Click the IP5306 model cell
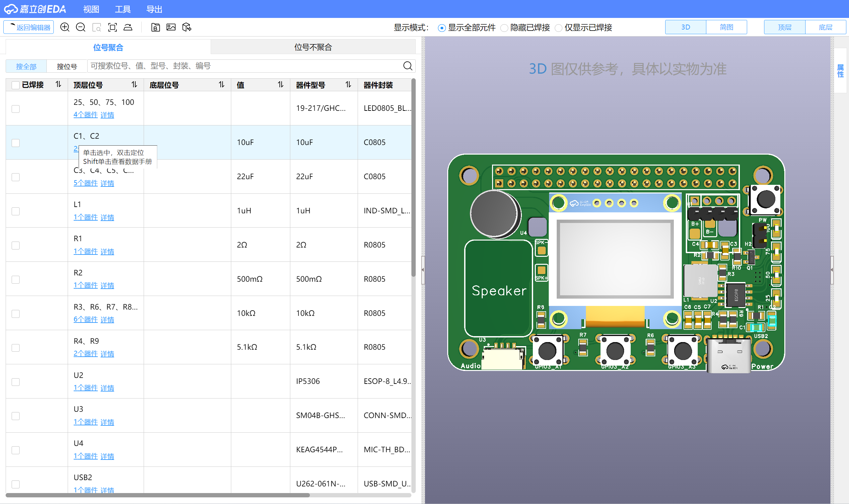The width and height of the screenshot is (849, 504). [324, 381]
